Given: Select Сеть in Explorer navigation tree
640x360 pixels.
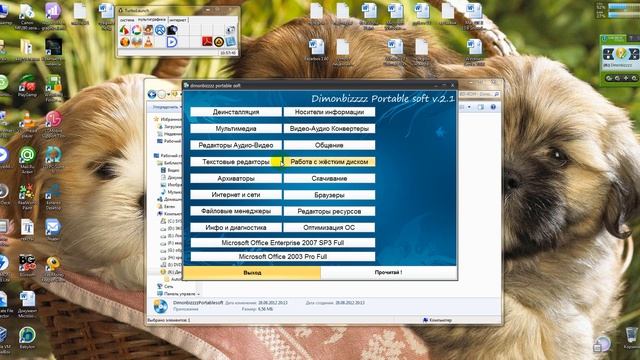Looking at the screenshot, I should coord(165,287).
